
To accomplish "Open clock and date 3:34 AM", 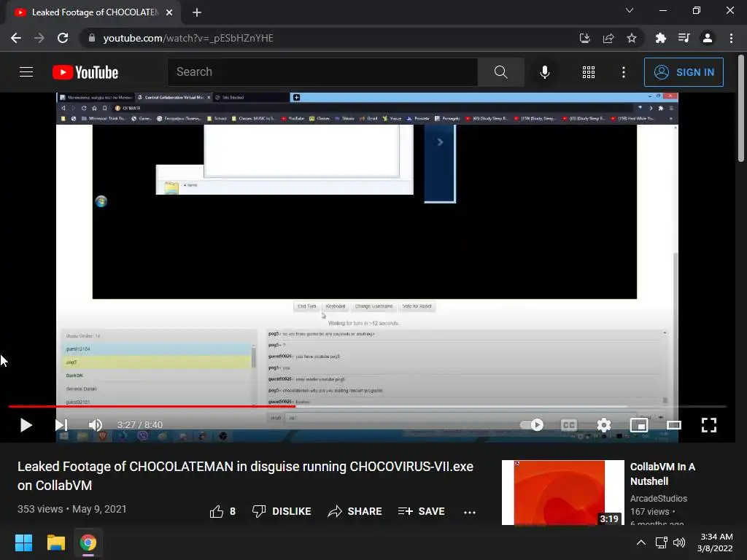I will click(715, 542).
